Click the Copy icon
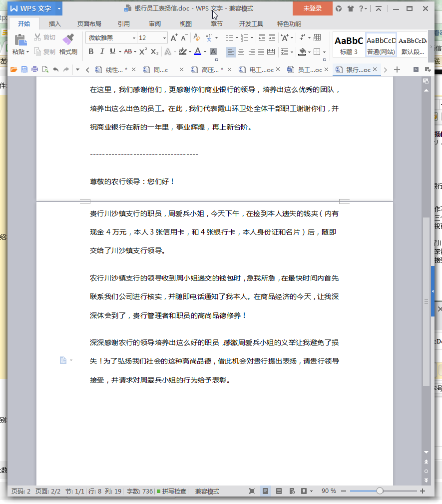The height and width of the screenshot is (504, 442). [x=37, y=51]
